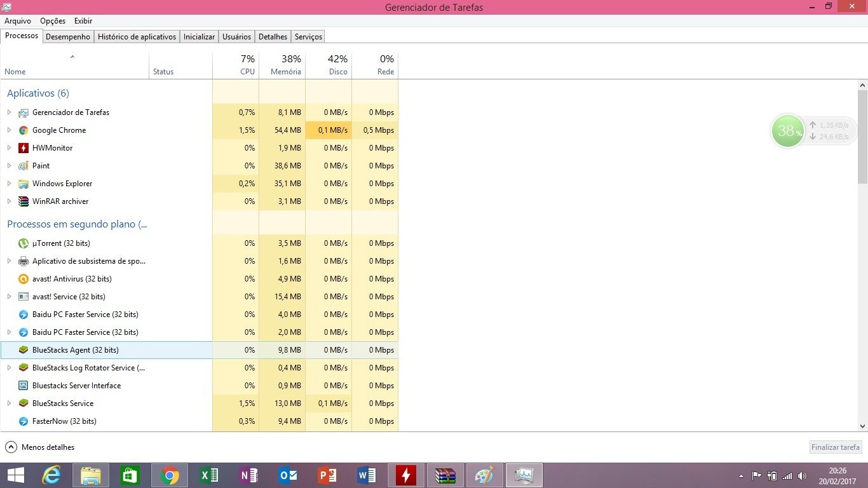Launch OneNote from the taskbar

tap(248, 475)
